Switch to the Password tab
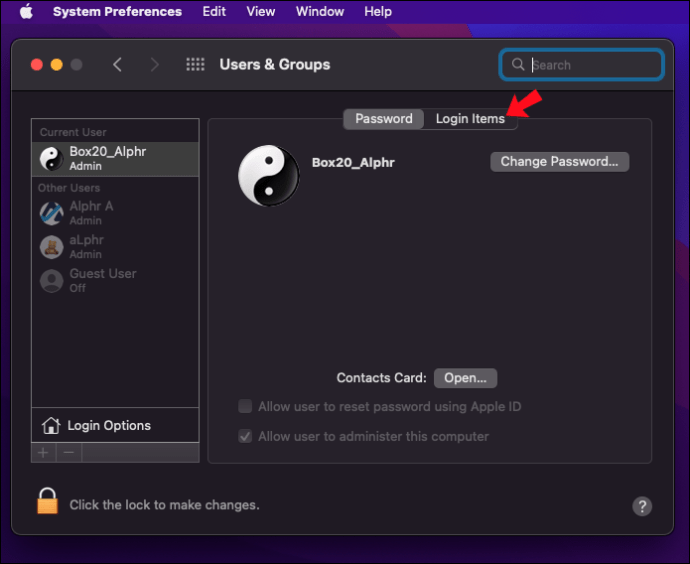 [x=383, y=119]
